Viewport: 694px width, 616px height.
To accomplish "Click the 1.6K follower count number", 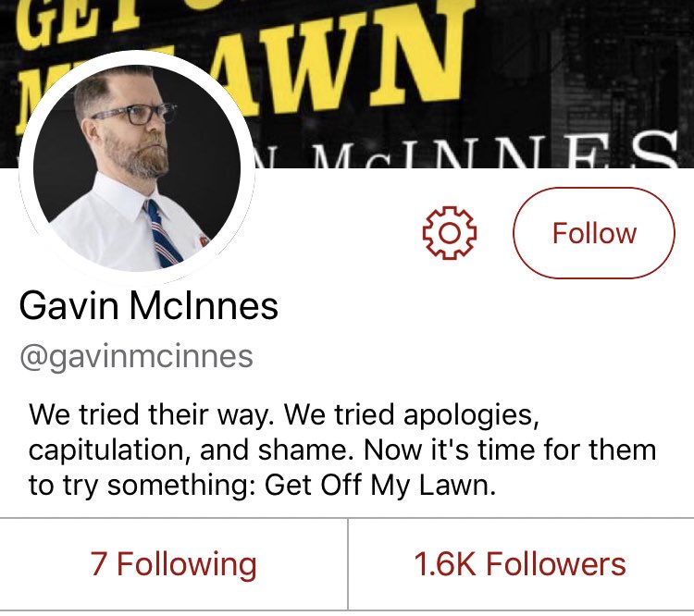I will click(445, 564).
